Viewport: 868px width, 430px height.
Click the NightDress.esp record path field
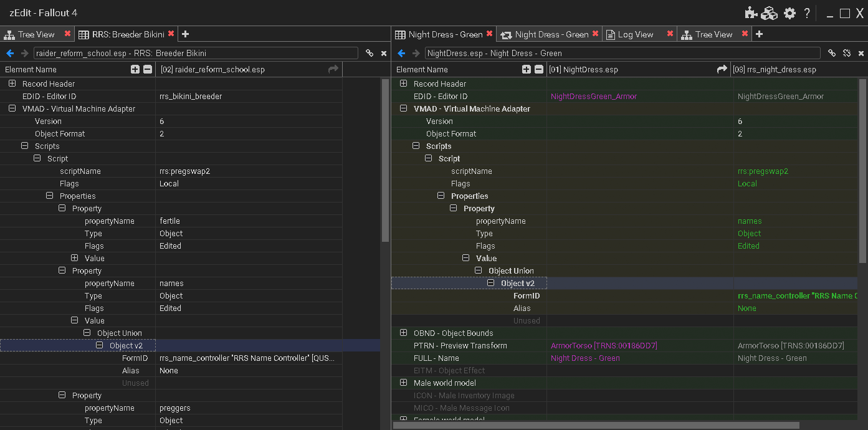click(x=622, y=54)
